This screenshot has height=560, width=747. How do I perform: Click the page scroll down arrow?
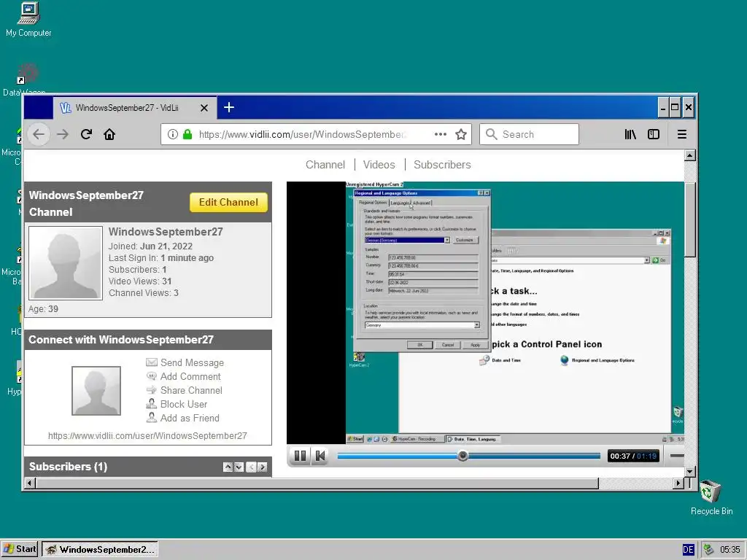point(690,472)
